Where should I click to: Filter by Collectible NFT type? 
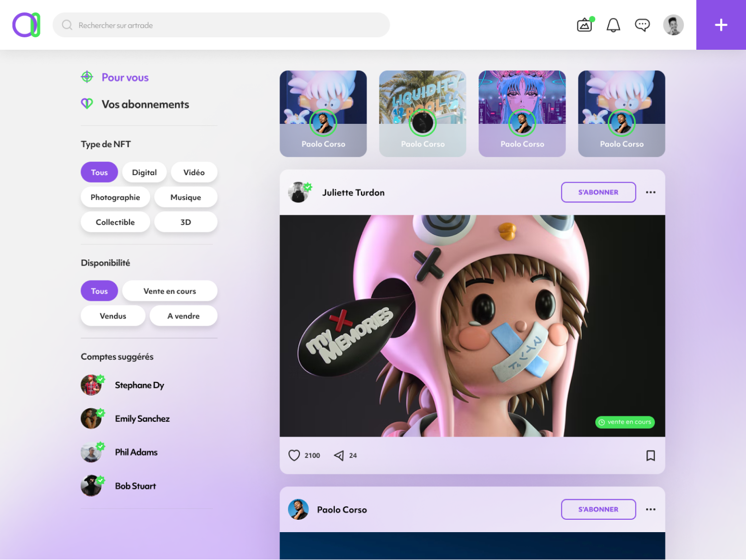[x=115, y=222]
